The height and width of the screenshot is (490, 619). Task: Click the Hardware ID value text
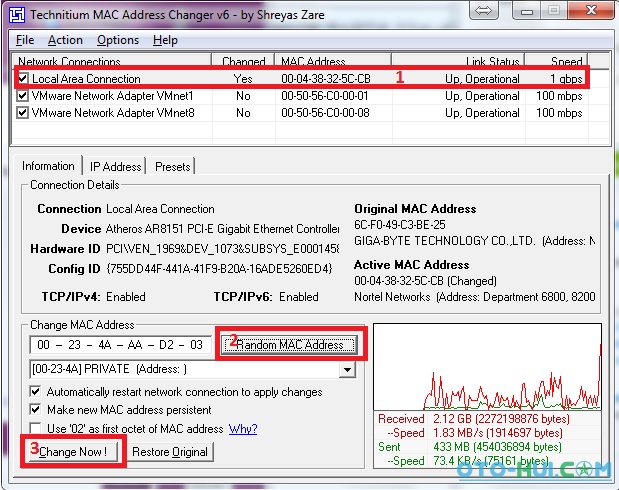coord(222,249)
